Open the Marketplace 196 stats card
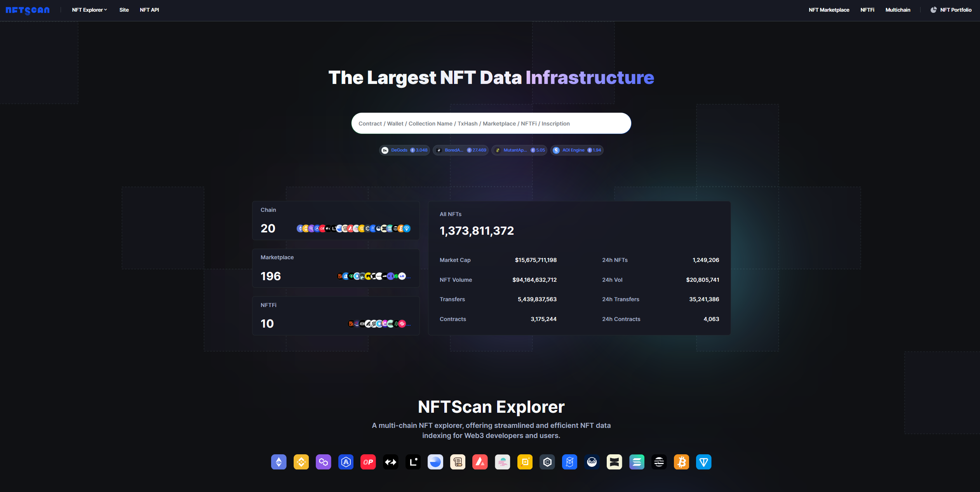This screenshot has height=492, width=980. coord(336,268)
